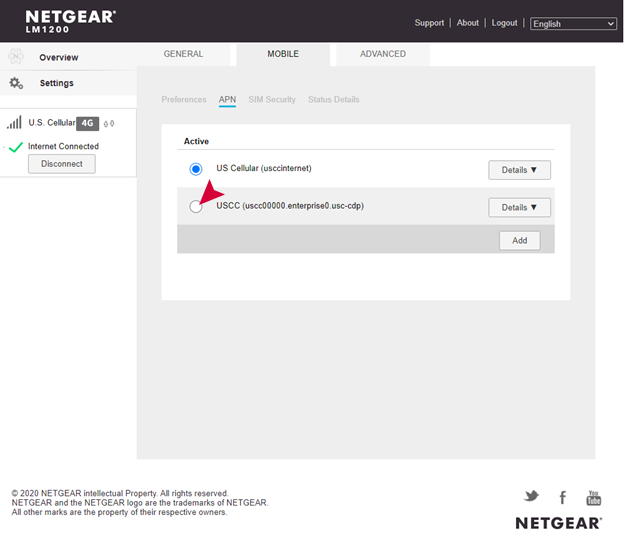Viewport: 624px width, 542px height.
Task: Open NETGEAR Twitter page icon
Action: tap(531, 496)
